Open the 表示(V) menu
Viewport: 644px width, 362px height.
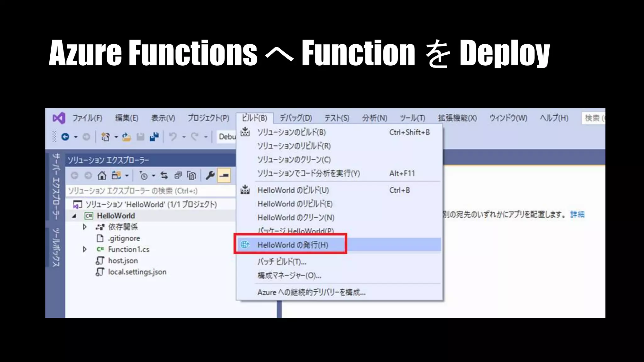(x=163, y=118)
